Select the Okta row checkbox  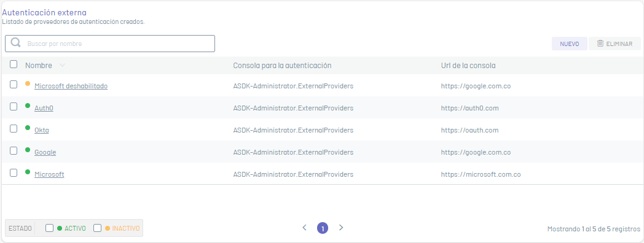point(14,128)
